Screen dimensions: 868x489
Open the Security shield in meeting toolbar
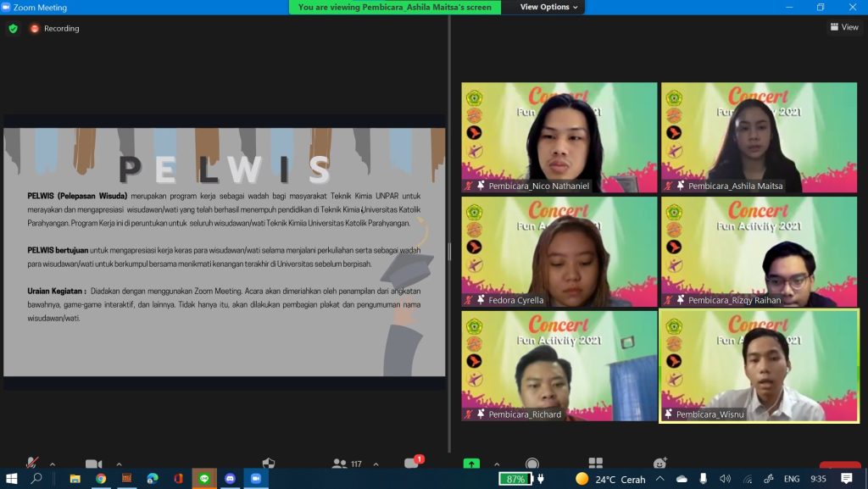[x=269, y=463]
